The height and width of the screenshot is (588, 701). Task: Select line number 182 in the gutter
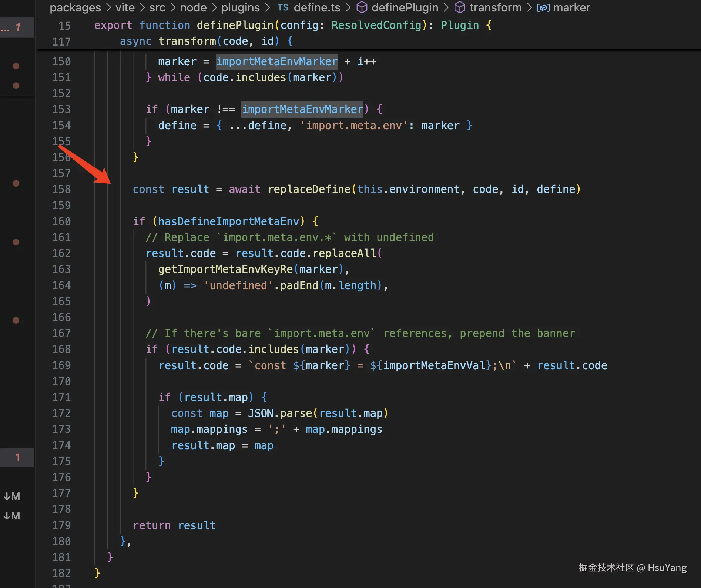pos(61,573)
